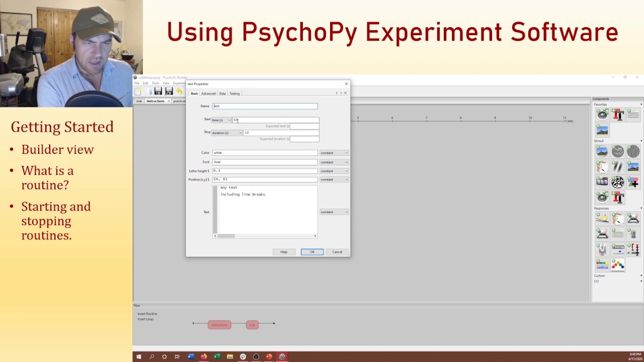Open Letter height constant dropdown
The width and height of the screenshot is (644, 362).
[x=334, y=171]
